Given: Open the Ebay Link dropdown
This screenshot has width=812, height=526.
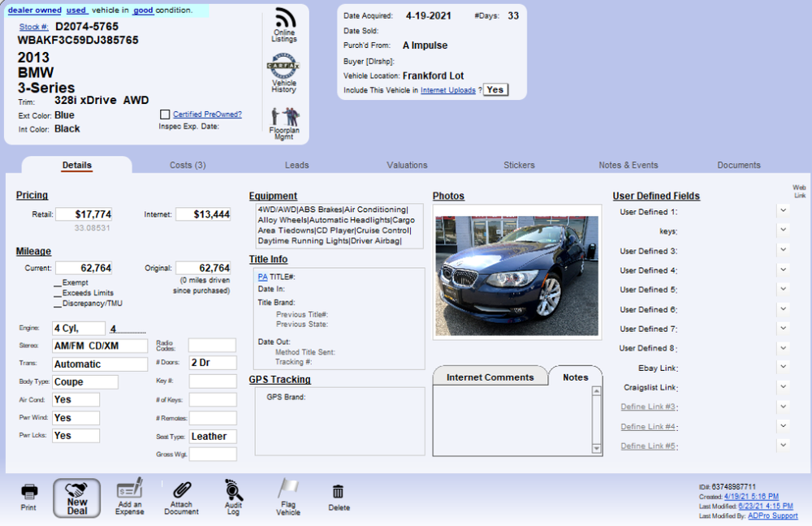Looking at the screenshot, I should tap(784, 367).
